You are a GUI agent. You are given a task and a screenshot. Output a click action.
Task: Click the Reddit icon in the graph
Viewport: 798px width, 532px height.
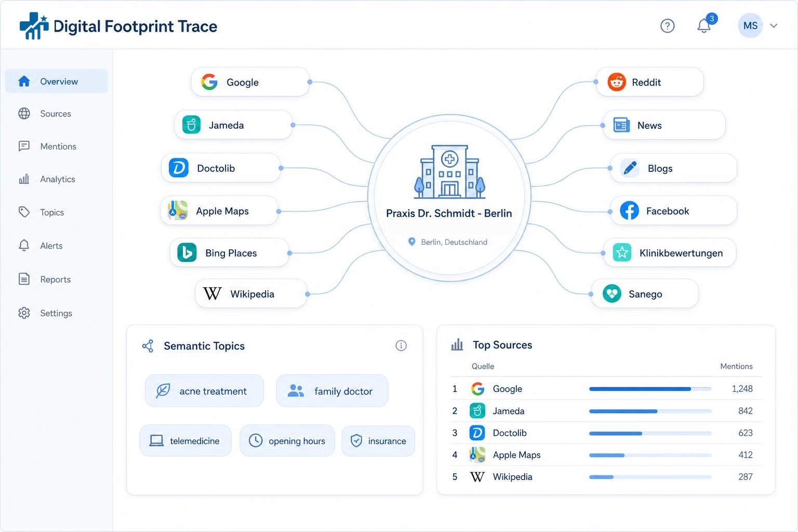point(617,82)
